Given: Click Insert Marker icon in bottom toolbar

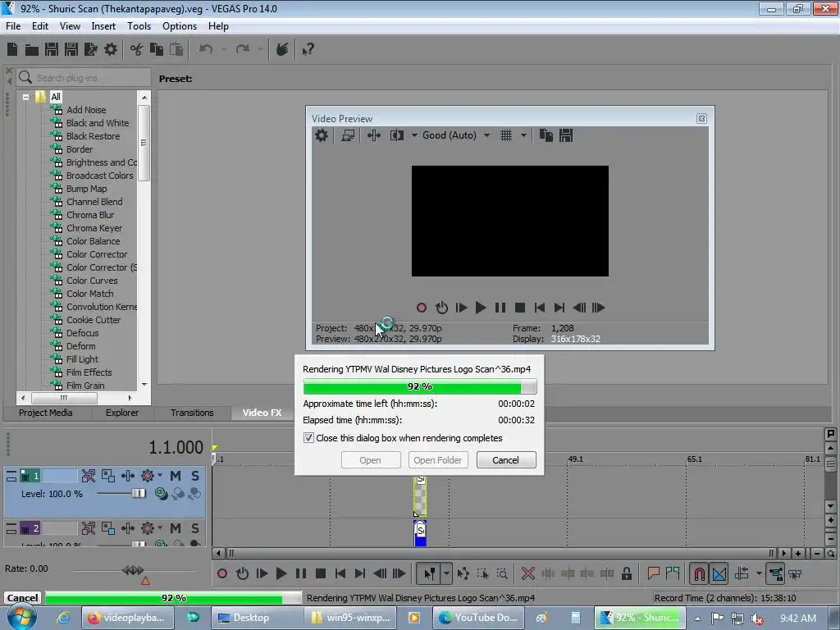Looking at the screenshot, I should 653,573.
